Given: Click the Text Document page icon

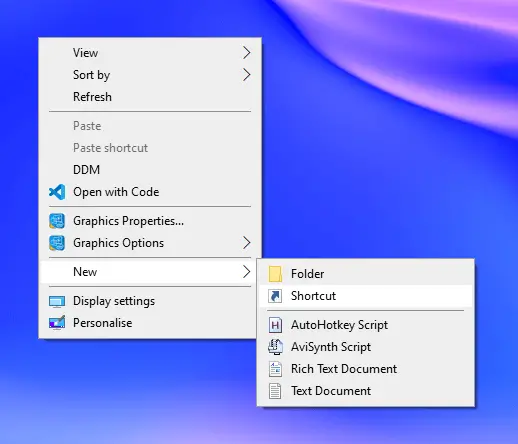Looking at the screenshot, I should (x=275, y=391).
